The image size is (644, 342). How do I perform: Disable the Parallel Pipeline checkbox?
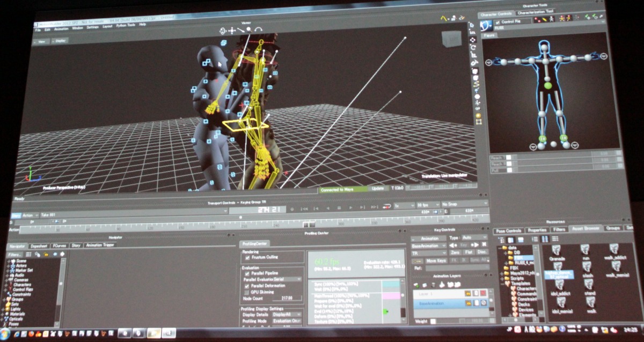pos(247,273)
